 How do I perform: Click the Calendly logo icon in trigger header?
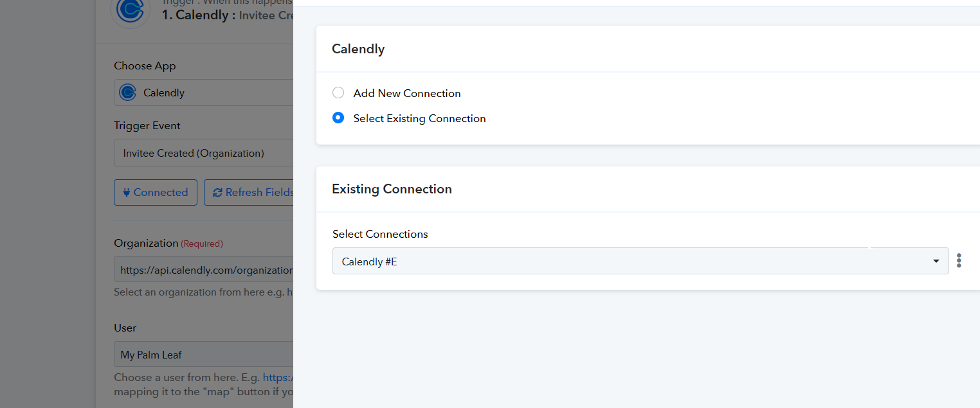(131, 10)
